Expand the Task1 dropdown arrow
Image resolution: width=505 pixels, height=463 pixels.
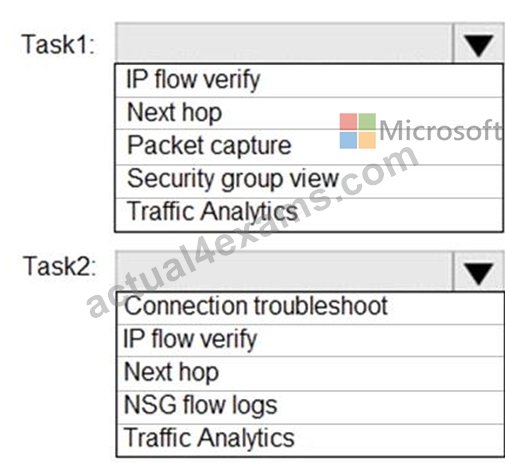click(x=479, y=43)
